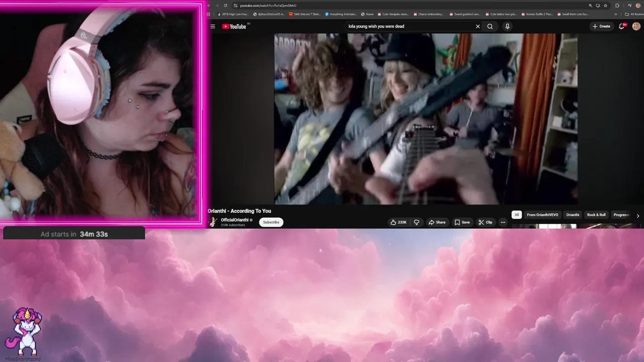Screen dimensions: 644x362
Task: Open more actions three-dot menu
Action: point(503,222)
